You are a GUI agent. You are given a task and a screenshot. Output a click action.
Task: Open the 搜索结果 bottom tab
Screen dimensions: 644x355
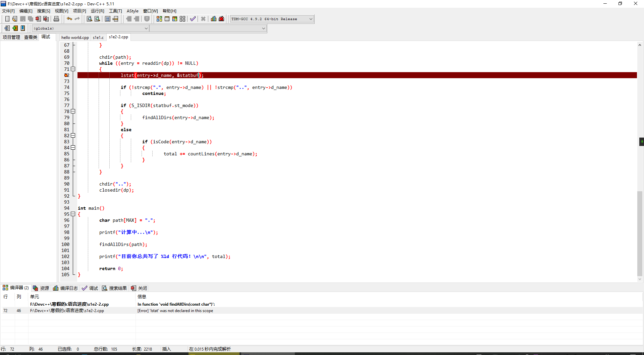pos(114,288)
